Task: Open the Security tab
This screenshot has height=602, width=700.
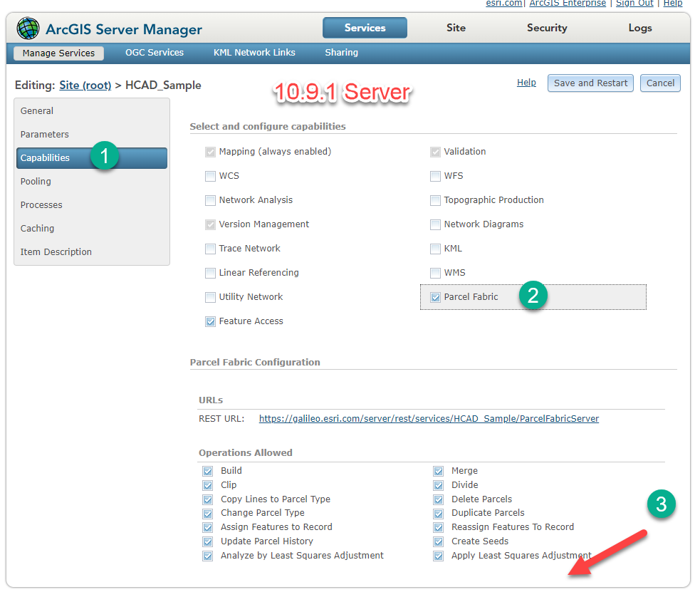Action: point(547,28)
